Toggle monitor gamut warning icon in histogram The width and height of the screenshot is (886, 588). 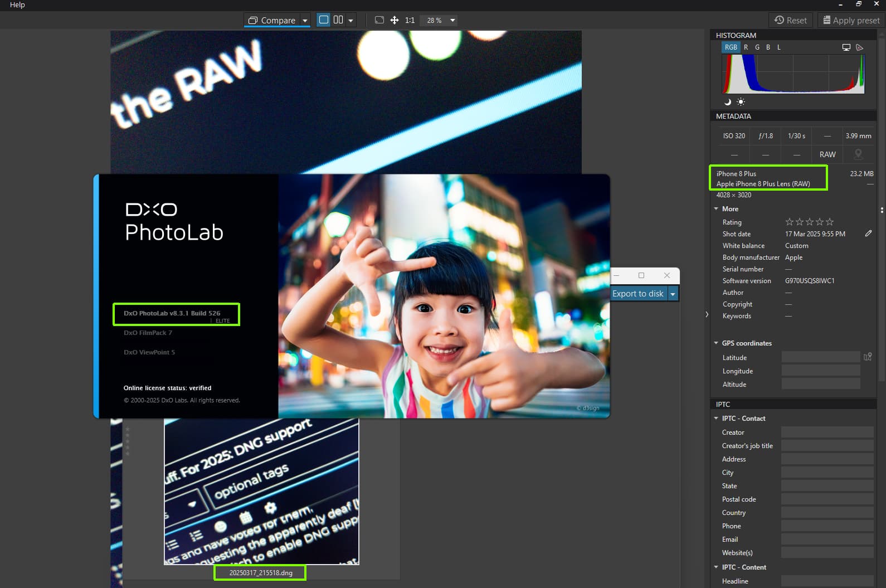pos(846,47)
